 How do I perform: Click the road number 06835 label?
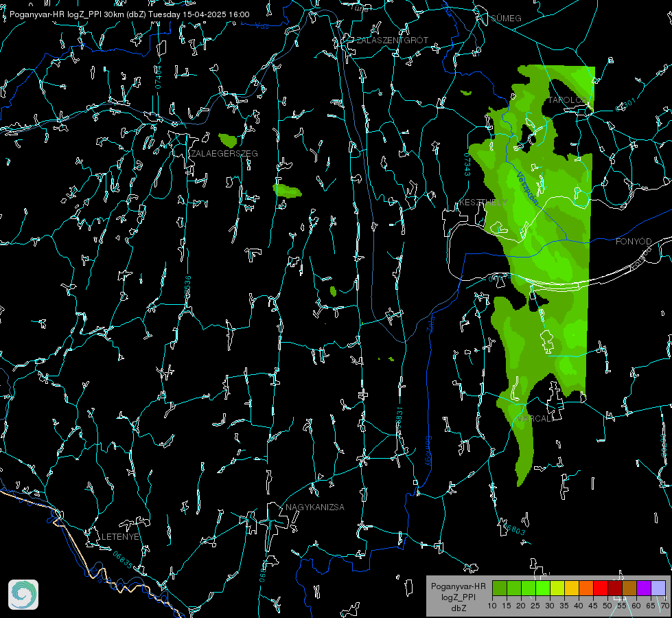click(x=123, y=560)
